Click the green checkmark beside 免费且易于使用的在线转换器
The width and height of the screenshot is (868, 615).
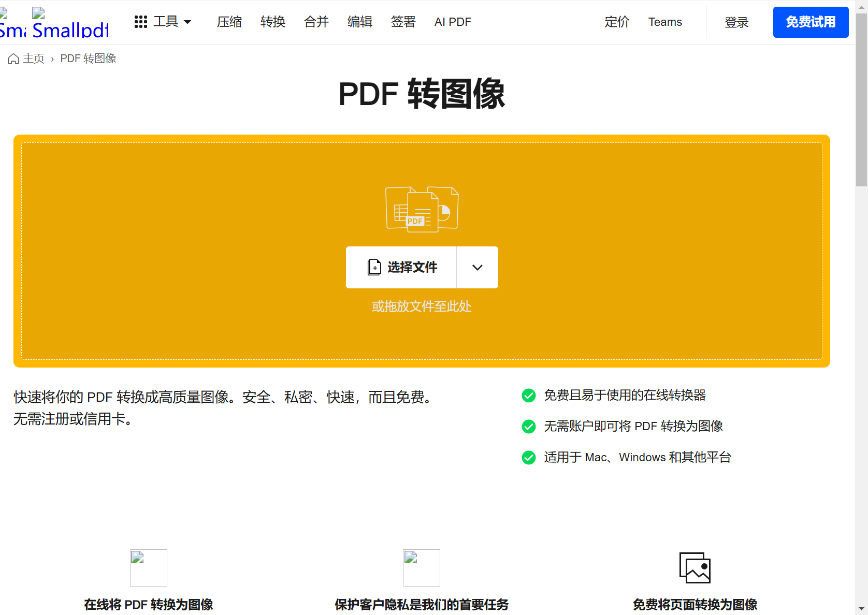click(528, 396)
